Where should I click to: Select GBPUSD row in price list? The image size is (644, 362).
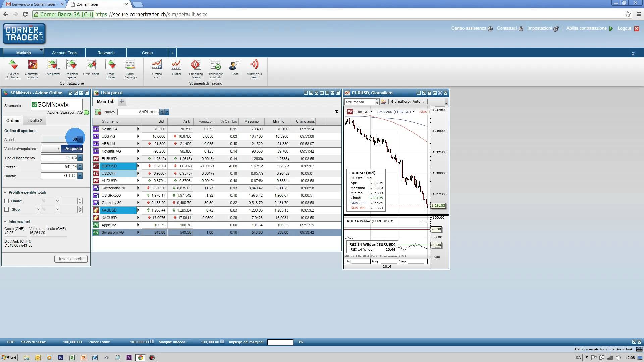217,166
